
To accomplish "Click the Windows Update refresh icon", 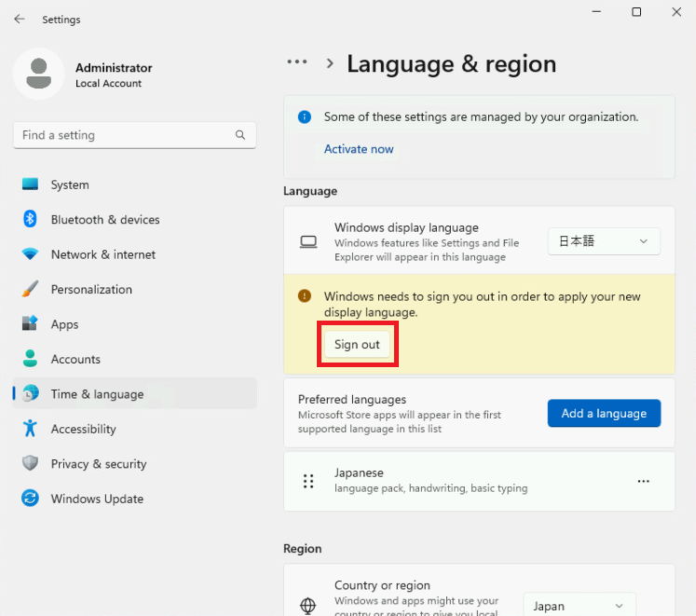I will (x=30, y=499).
